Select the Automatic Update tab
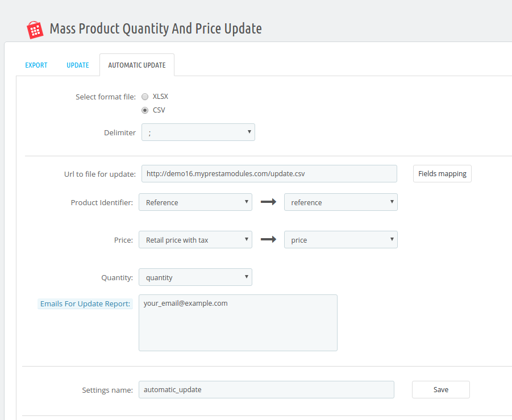The height and width of the screenshot is (420, 512). (137, 65)
